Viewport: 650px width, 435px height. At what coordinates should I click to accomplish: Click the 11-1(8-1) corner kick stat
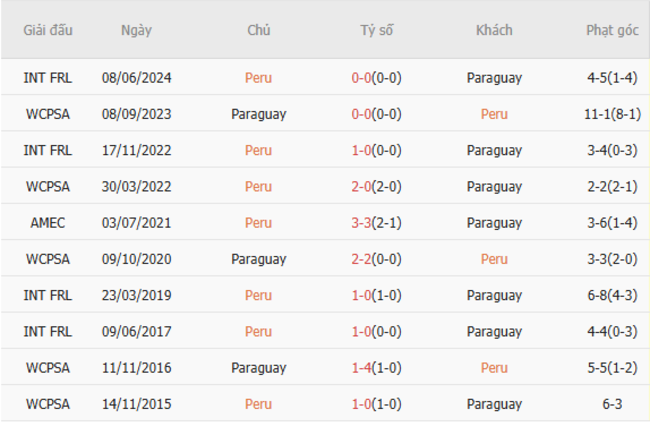coord(612,114)
